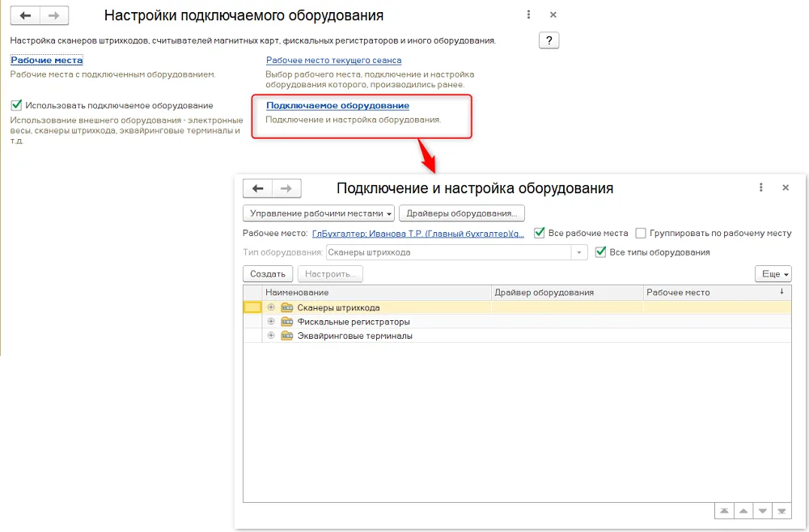Screen dimensions: 809x532
Task: Click the Фискальные регистраторы folder icon
Action: pyautogui.click(x=287, y=321)
